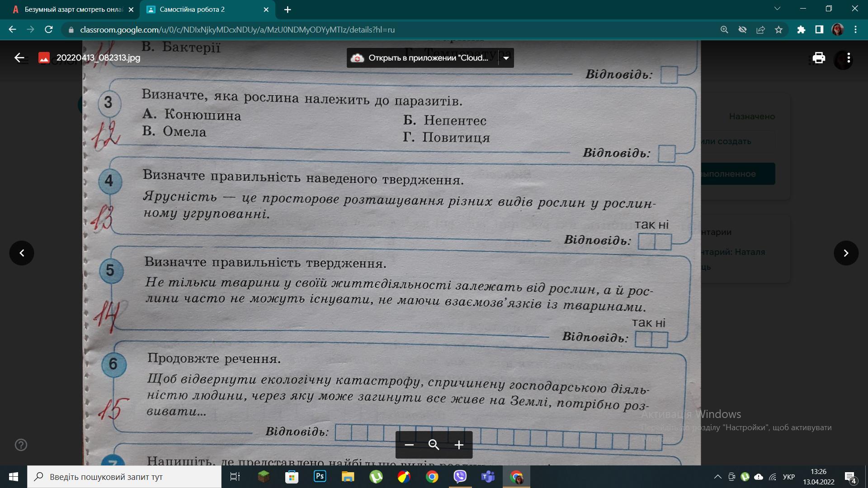Reload the current page
This screenshot has height=488, width=868.
[x=49, y=30]
